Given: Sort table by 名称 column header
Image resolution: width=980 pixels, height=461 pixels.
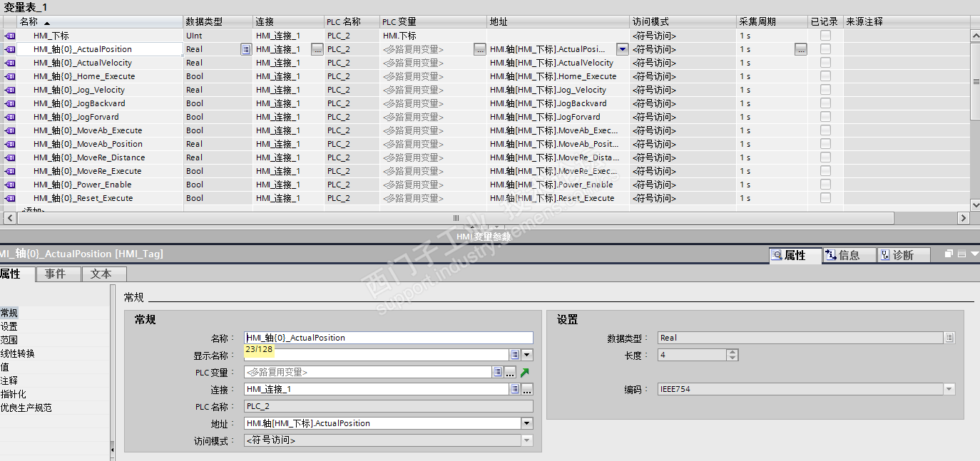Looking at the screenshot, I should tap(99, 22).
